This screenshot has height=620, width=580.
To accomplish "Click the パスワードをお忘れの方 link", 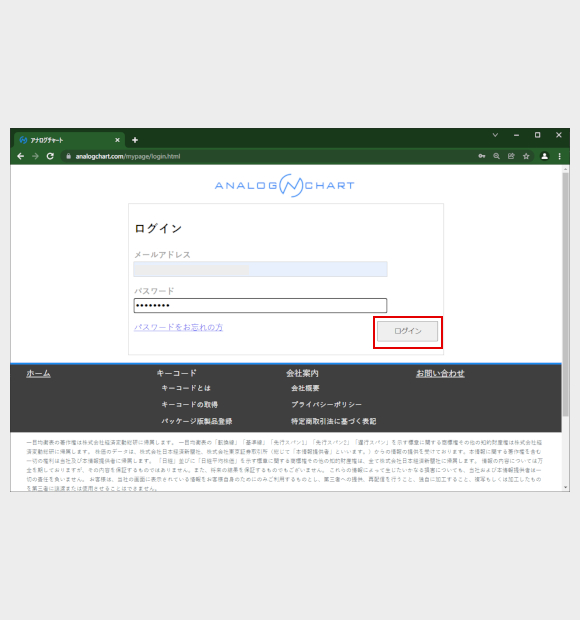I will click(x=178, y=327).
